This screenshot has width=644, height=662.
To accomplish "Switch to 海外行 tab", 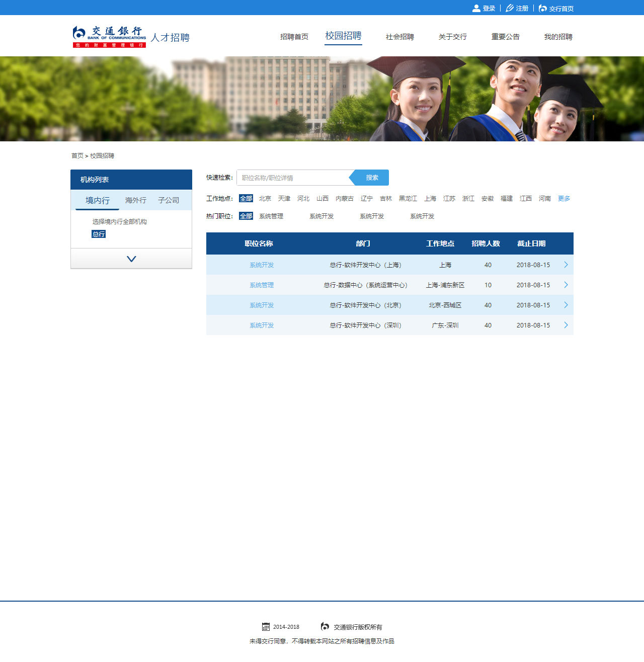I will 136,200.
